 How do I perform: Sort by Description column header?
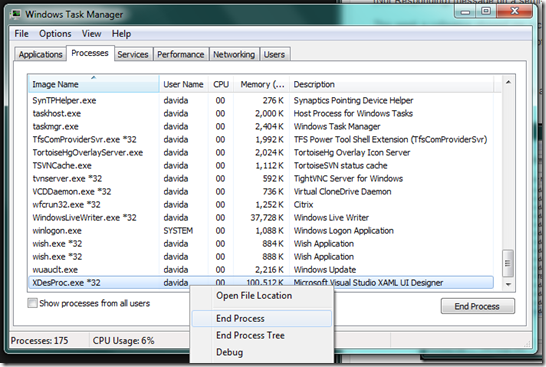click(x=391, y=84)
